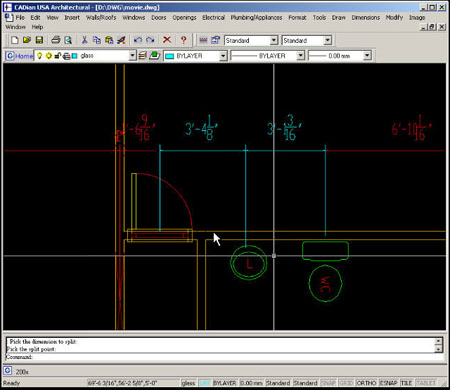450x390 pixels.
Task: Open a drawing with the Open folder icon
Action: point(27,40)
